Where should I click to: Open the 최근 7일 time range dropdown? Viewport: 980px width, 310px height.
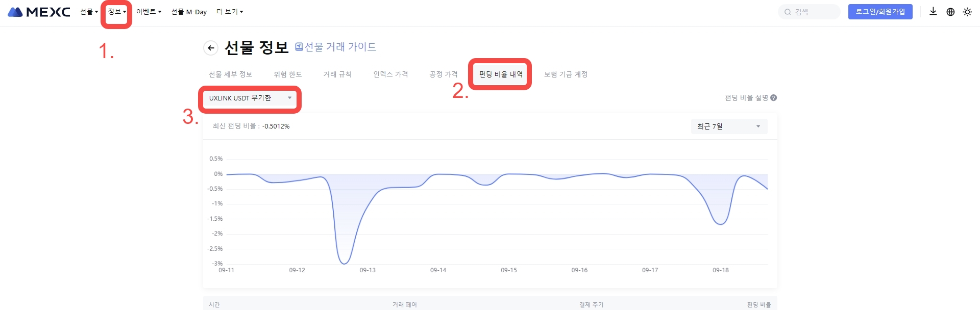coord(729,126)
